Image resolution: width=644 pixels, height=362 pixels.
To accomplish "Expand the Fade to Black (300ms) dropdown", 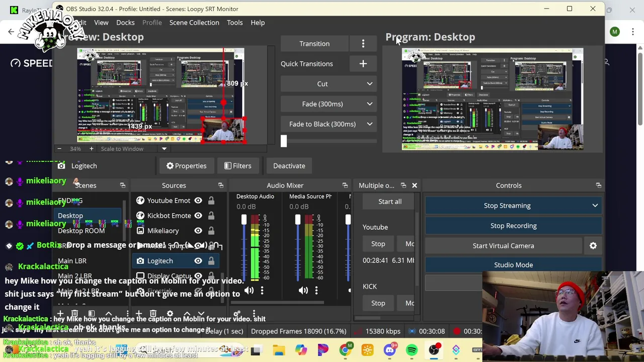I will 369,124.
